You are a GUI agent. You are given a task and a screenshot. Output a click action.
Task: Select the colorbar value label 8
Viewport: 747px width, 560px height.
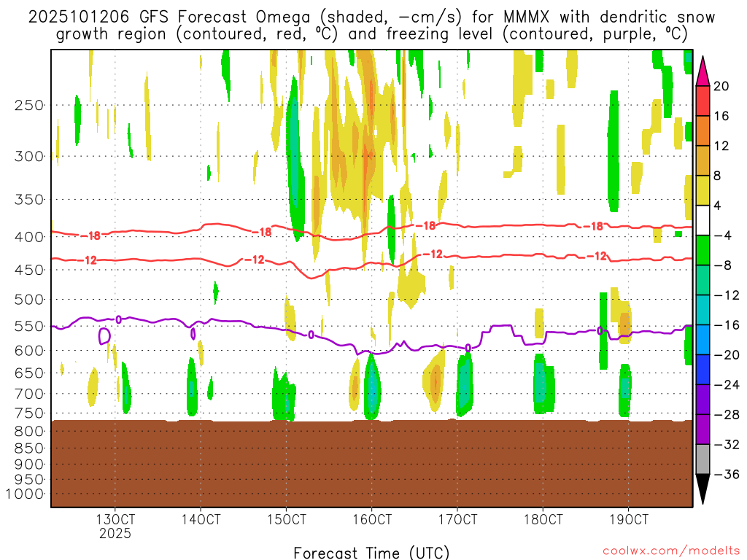(717, 176)
